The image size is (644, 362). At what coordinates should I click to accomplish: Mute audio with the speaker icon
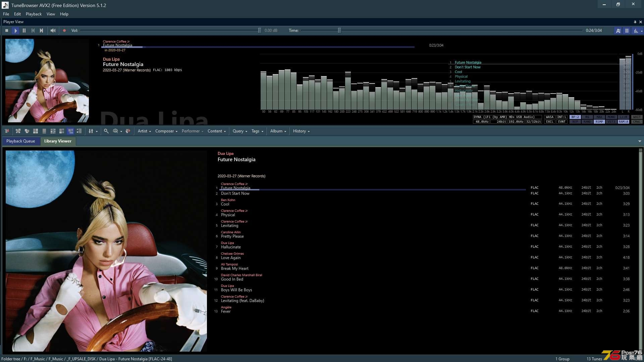(x=53, y=31)
